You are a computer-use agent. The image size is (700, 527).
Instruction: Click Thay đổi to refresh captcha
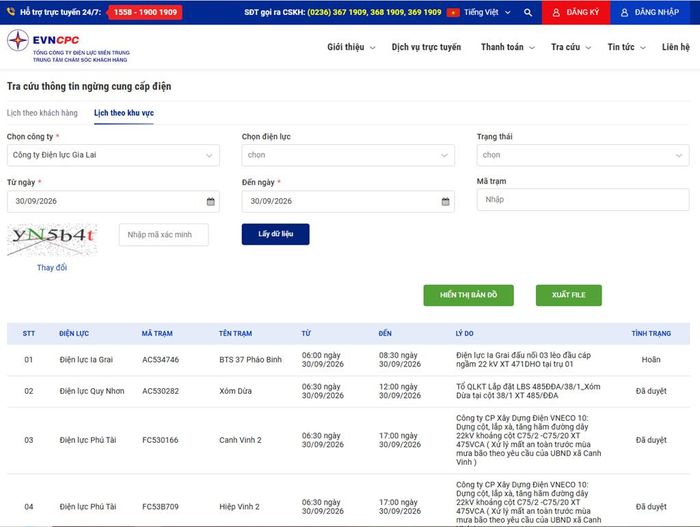point(52,268)
